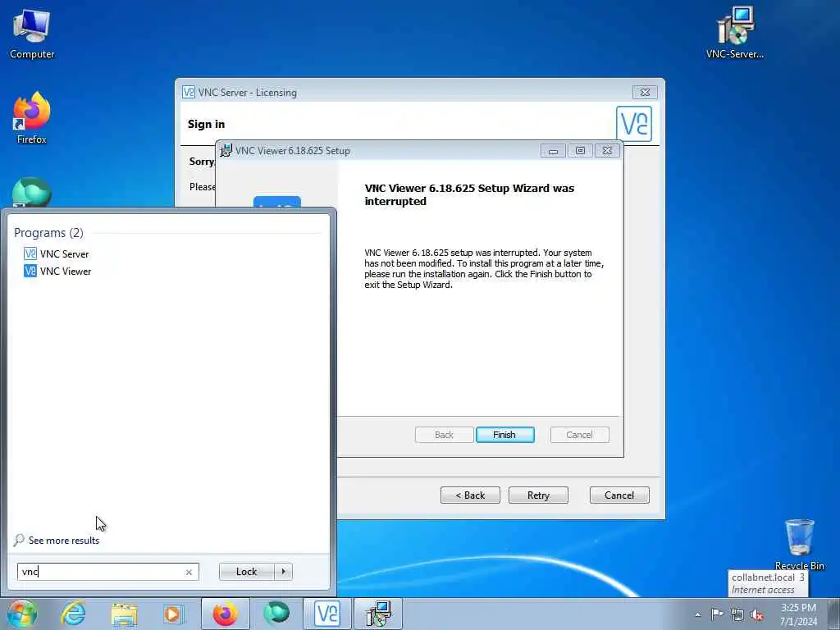Switch to installer taskbar button

click(x=378, y=614)
